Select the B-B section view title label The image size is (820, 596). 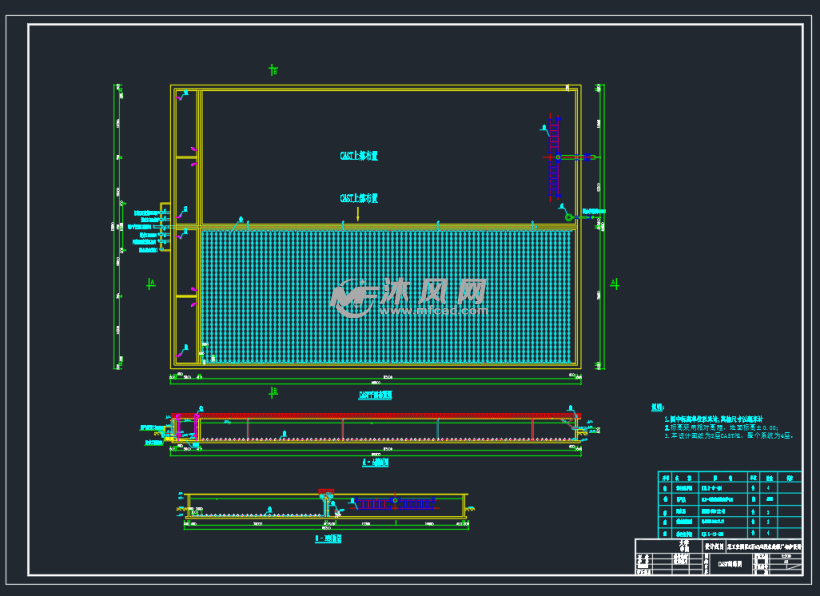pyautogui.click(x=328, y=538)
